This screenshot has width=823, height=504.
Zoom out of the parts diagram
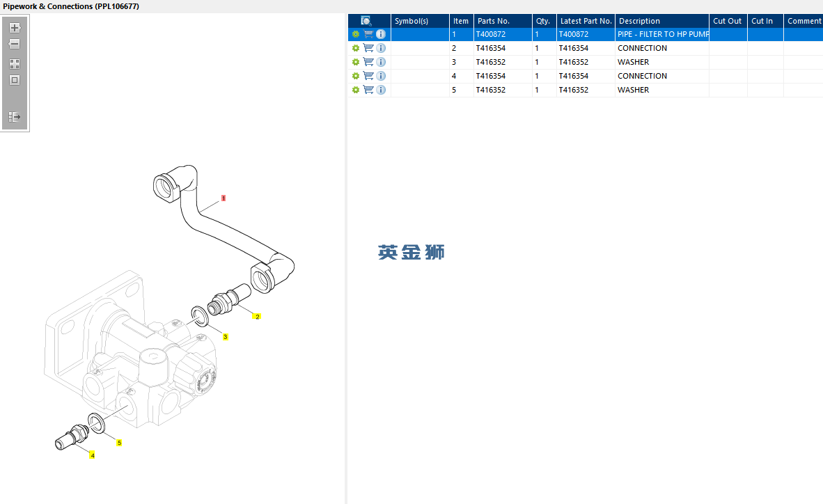pyautogui.click(x=15, y=44)
